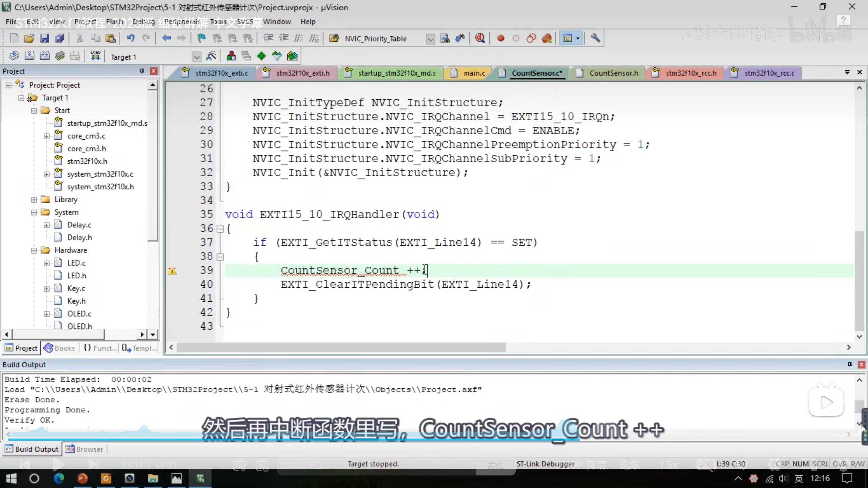
Task: Open the Configuration wrench icon
Action: click(595, 38)
